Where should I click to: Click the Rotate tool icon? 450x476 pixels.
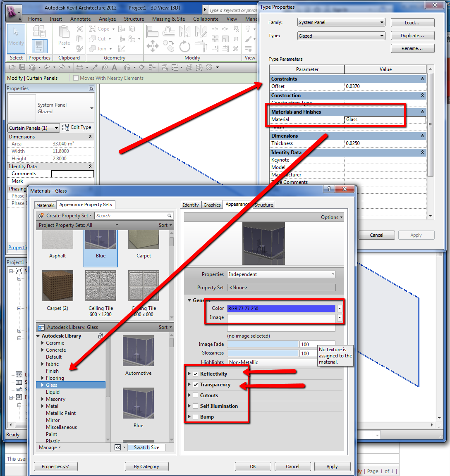(185, 46)
